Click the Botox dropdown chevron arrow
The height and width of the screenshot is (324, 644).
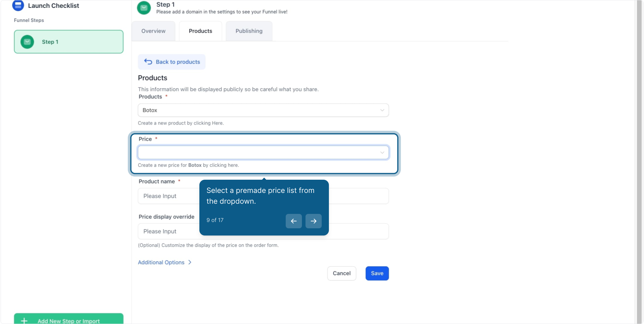[x=382, y=110]
